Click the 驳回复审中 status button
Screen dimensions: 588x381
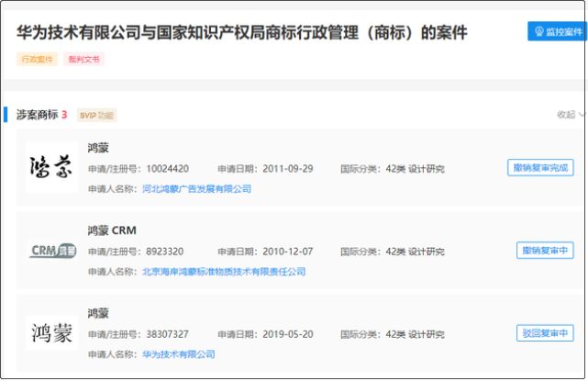[545, 333]
